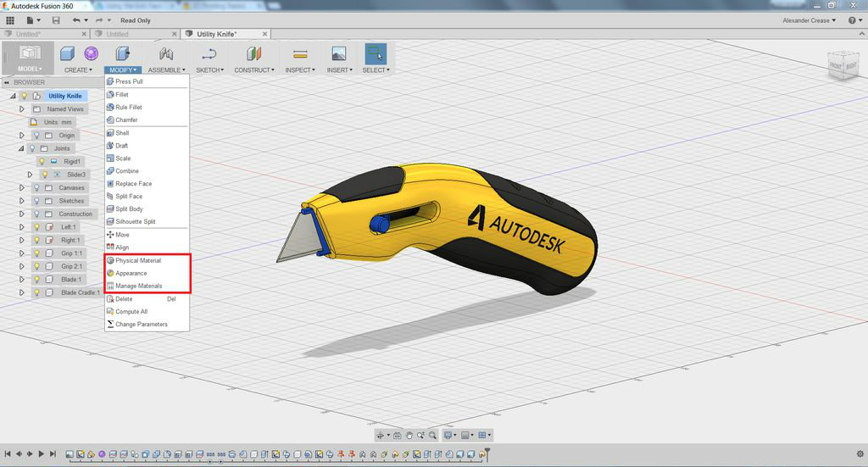
Task: Collapse the Joints folder
Action: tap(21, 148)
